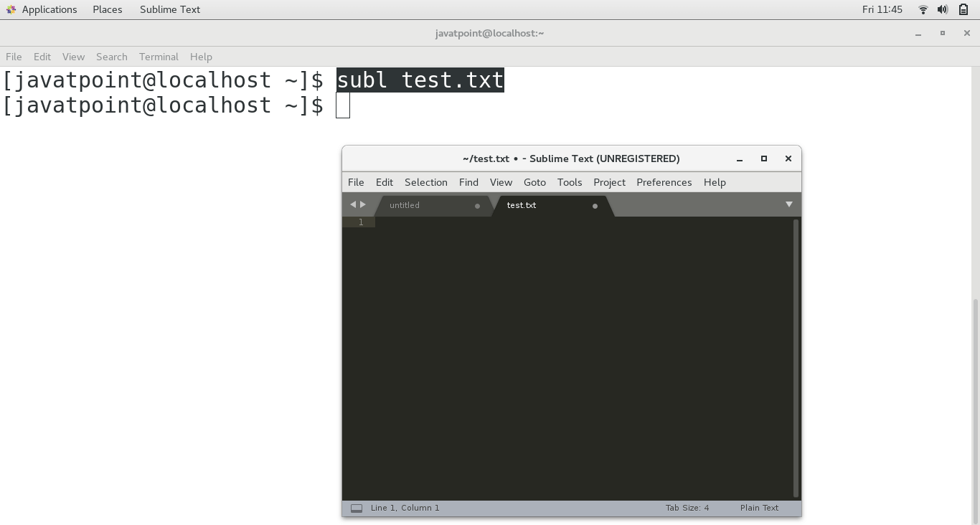Change the Tab Size: 4 setting
This screenshot has width=980, height=525.
point(687,508)
